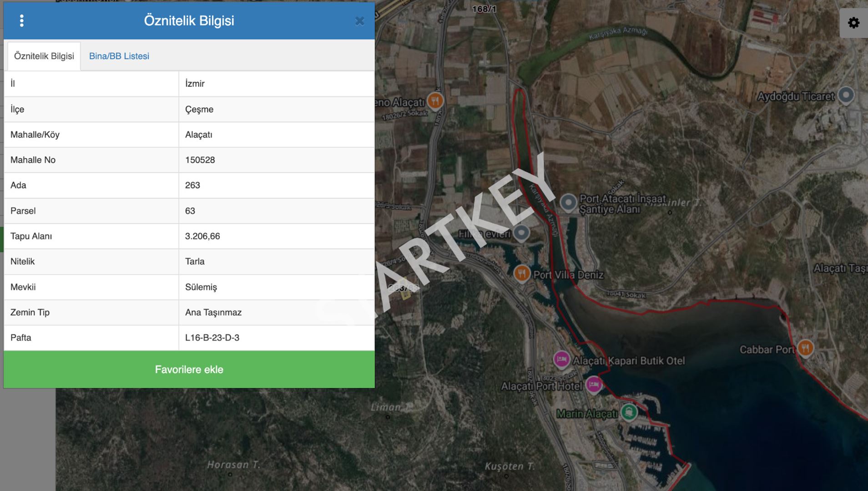Select the Alaçatı Kapari Butik Otel marker
The width and height of the screenshot is (868, 491).
pos(562,359)
